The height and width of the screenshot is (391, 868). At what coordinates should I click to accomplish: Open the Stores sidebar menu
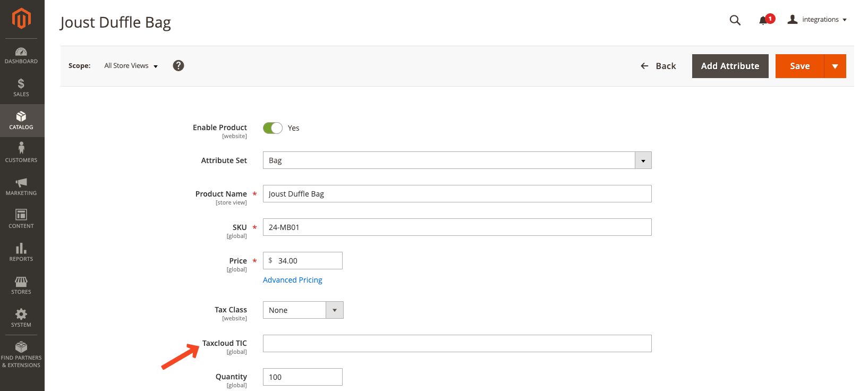pyautogui.click(x=21, y=285)
